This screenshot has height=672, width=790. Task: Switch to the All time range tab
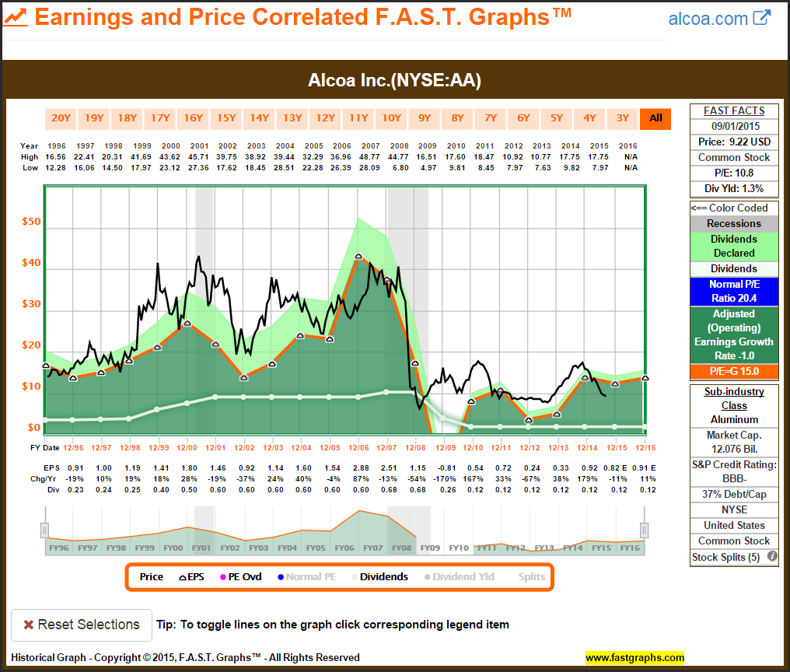655,118
